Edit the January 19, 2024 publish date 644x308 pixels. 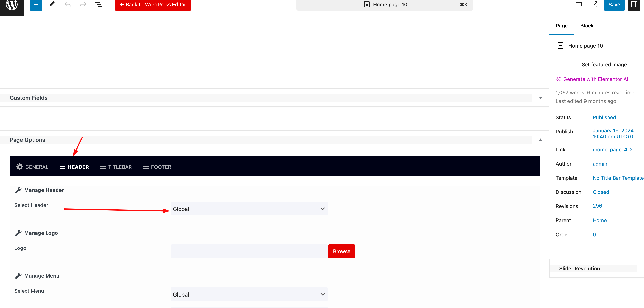coord(613,134)
